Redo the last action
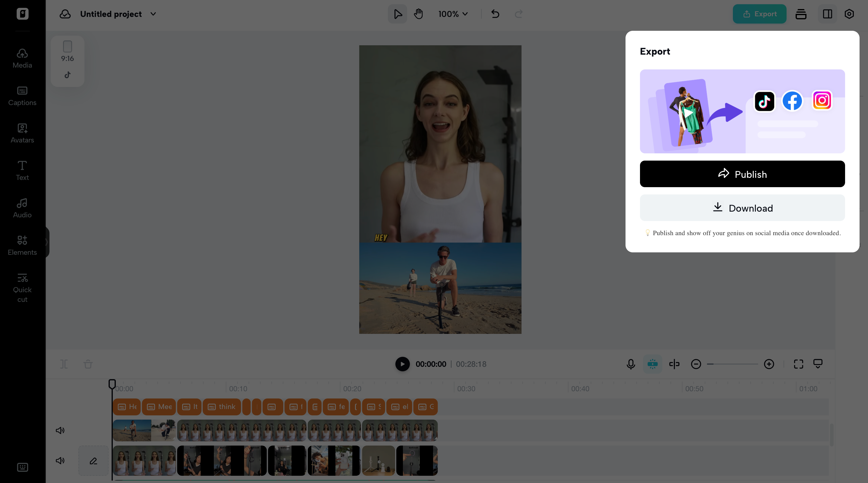The height and width of the screenshot is (483, 868). click(x=518, y=14)
